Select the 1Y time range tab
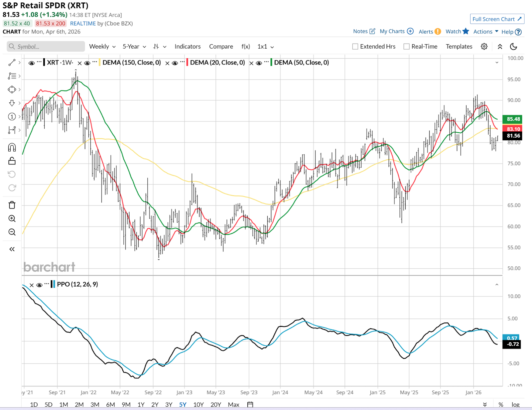This screenshot has height=410, width=532. 141,404
